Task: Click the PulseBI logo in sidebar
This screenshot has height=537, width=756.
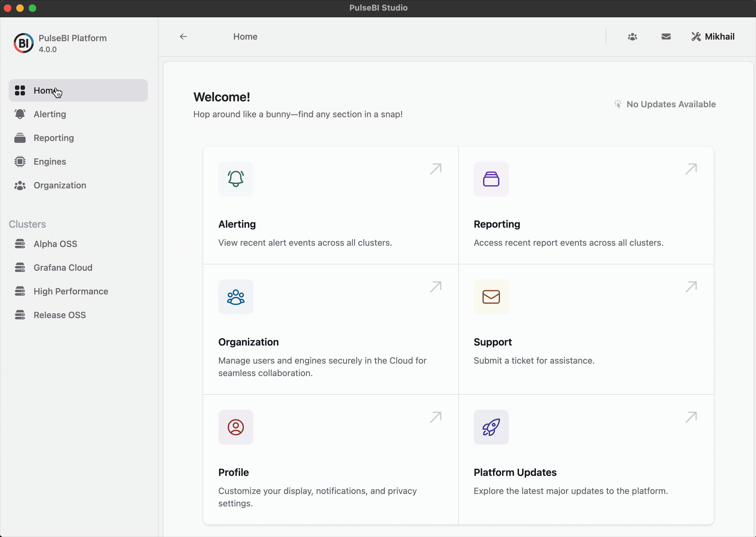Action: tap(23, 43)
